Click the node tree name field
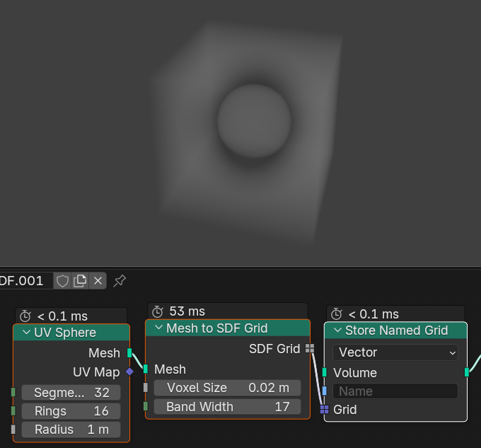Image resolution: width=481 pixels, height=448 pixels. click(25, 281)
